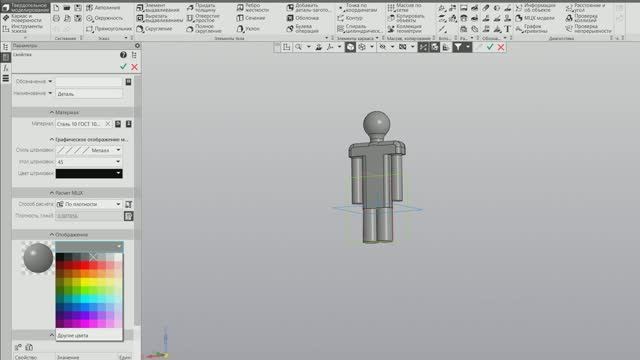Activate the Сечение section tool
This screenshot has width=640, height=360.
point(251,18)
